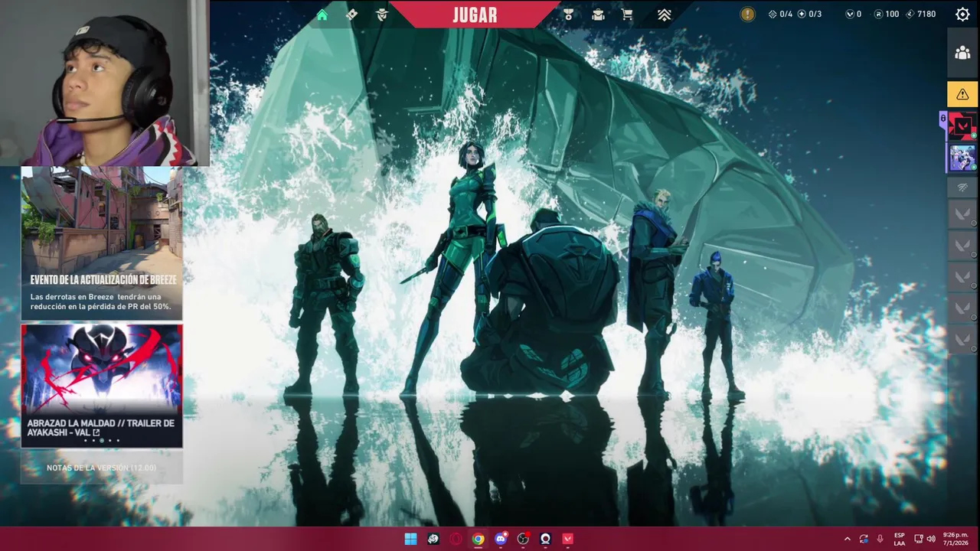This screenshot has width=980, height=551.
Task: Open the Premier chevrons icon
Action: [664, 15]
